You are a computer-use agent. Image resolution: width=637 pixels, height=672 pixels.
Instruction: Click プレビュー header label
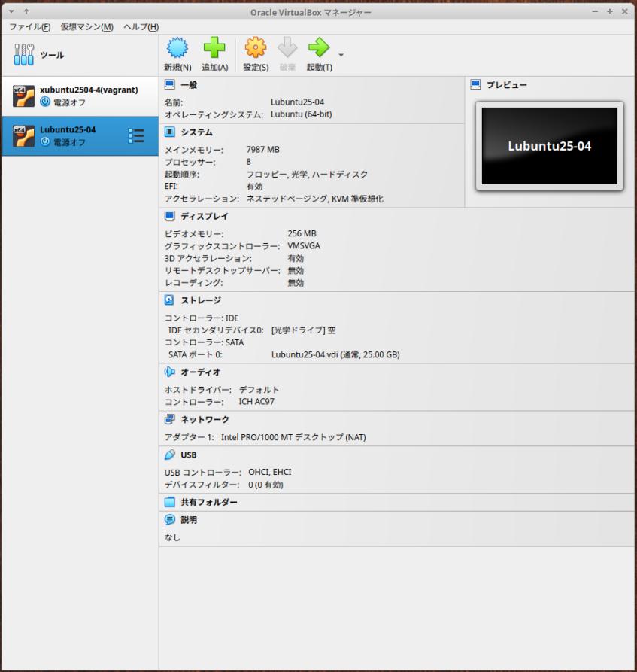[x=507, y=84]
